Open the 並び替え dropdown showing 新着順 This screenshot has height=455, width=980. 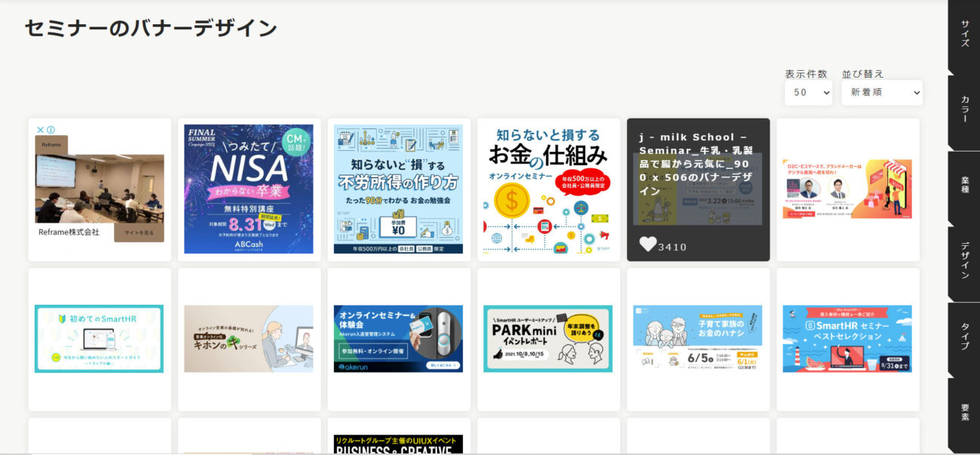pos(882,92)
